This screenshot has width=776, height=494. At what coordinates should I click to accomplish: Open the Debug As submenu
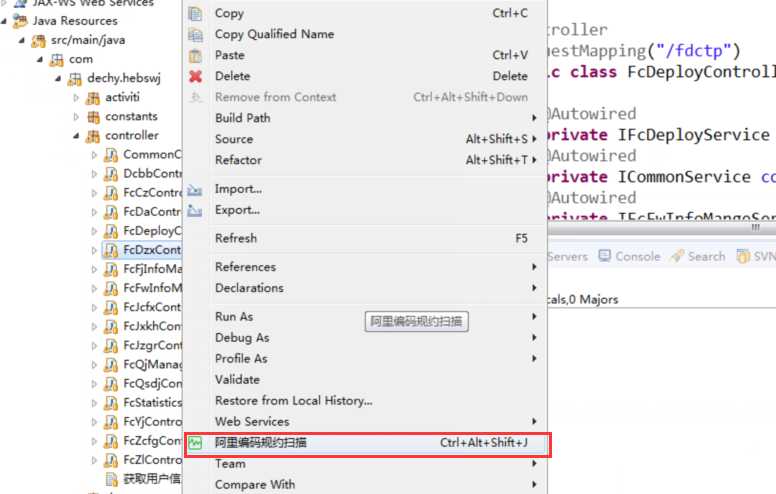(x=366, y=338)
